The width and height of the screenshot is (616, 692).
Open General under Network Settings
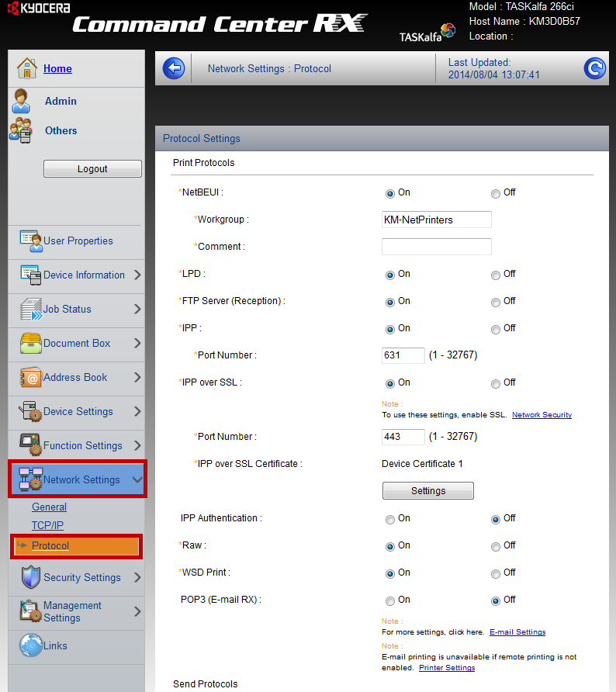click(x=49, y=507)
